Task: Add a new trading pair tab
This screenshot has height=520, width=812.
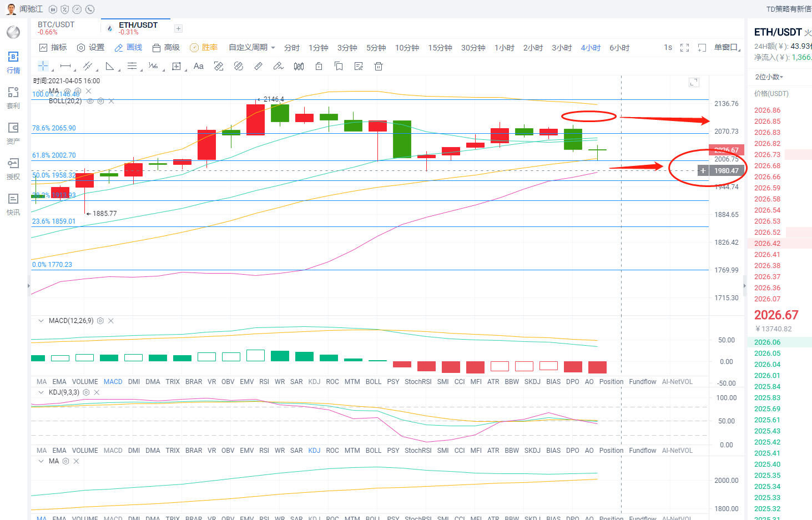Action: [178, 28]
